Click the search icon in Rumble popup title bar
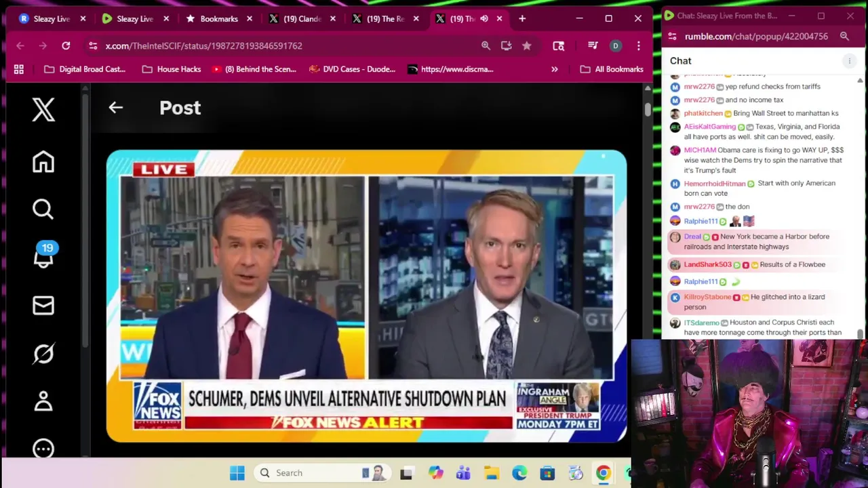 [844, 37]
